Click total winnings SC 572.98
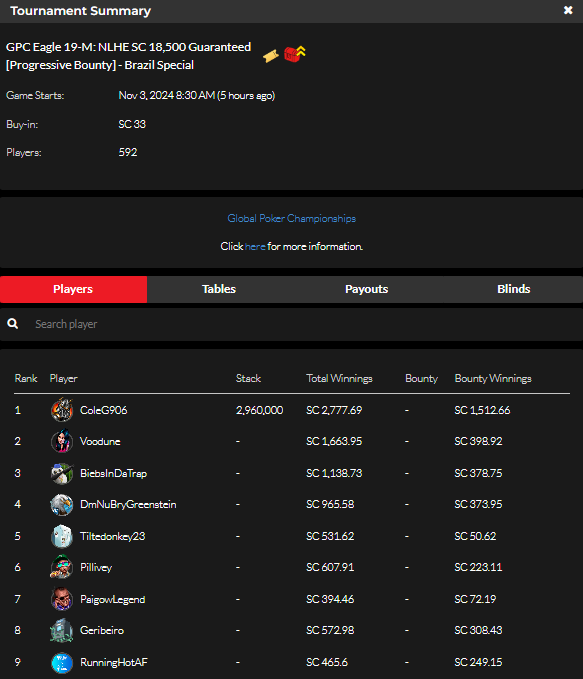 (330, 630)
